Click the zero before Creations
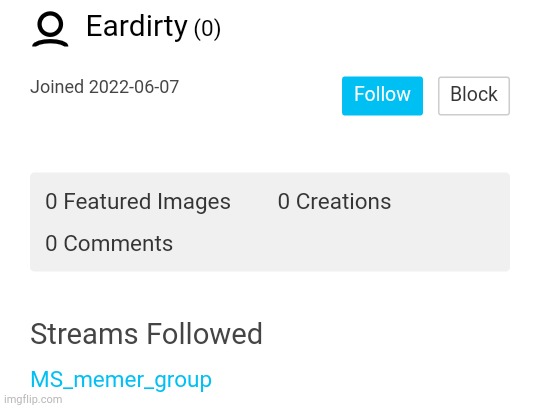The width and height of the screenshot is (540, 408). tap(283, 202)
